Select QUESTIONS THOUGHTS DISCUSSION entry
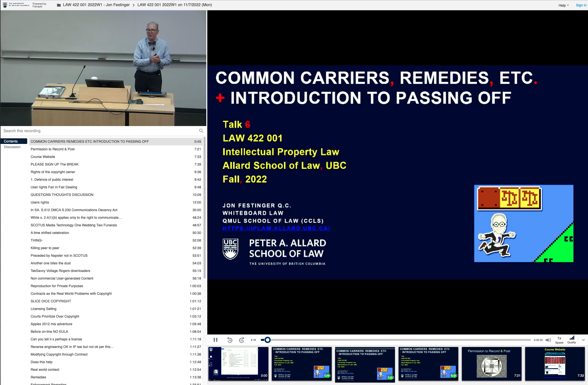Screen dimensions: 588x385 (116, 195)
